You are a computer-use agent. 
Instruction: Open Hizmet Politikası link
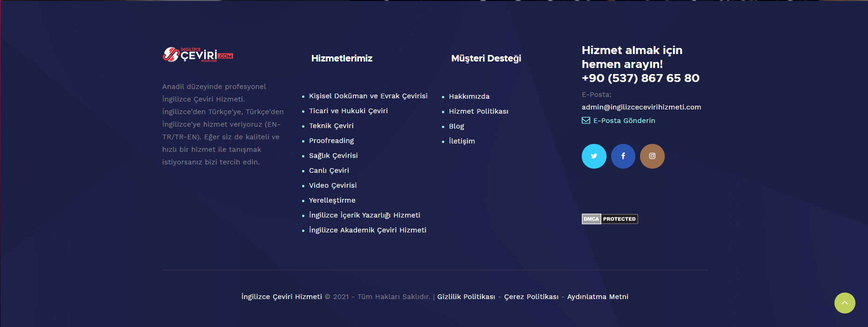(479, 111)
